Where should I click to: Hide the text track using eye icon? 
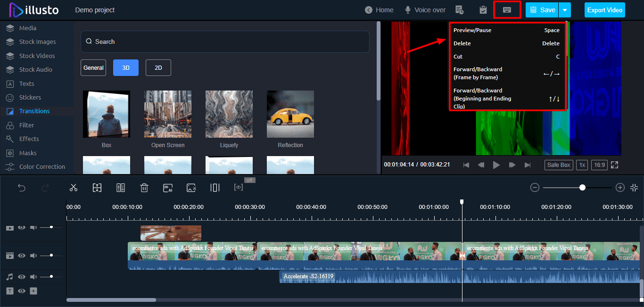click(22, 291)
